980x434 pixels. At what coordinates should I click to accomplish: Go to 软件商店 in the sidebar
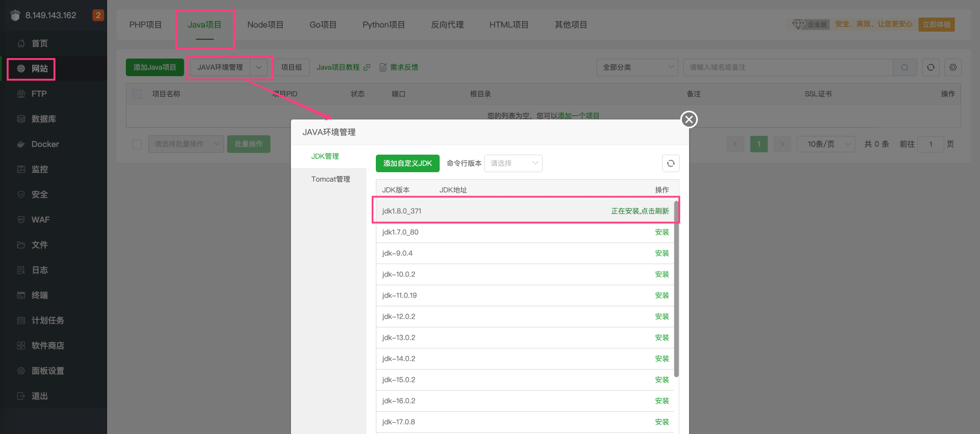pyautogui.click(x=47, y=346)
